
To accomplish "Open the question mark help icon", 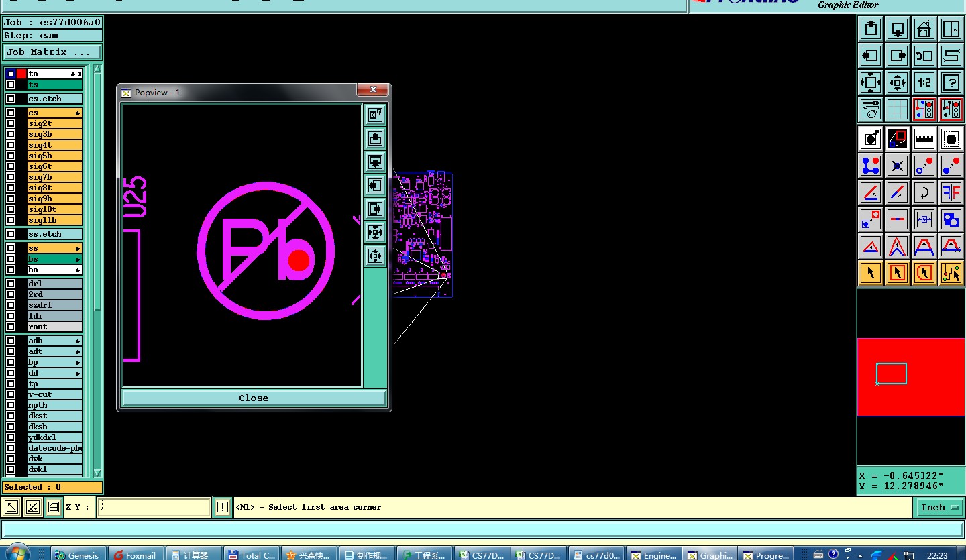I will tap(951, 82).
